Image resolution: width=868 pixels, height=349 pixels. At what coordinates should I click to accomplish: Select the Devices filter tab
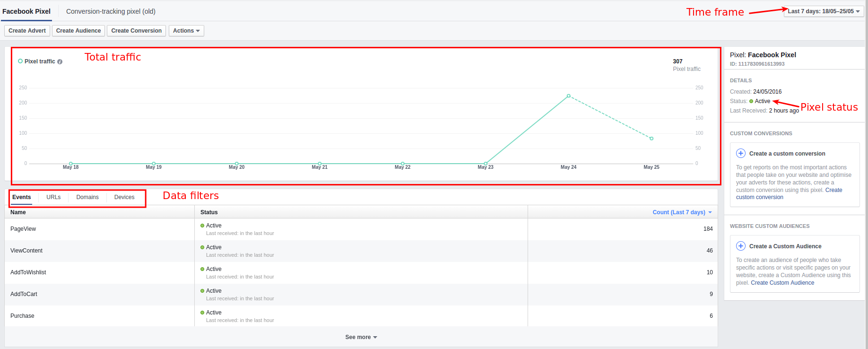point(124,197)
